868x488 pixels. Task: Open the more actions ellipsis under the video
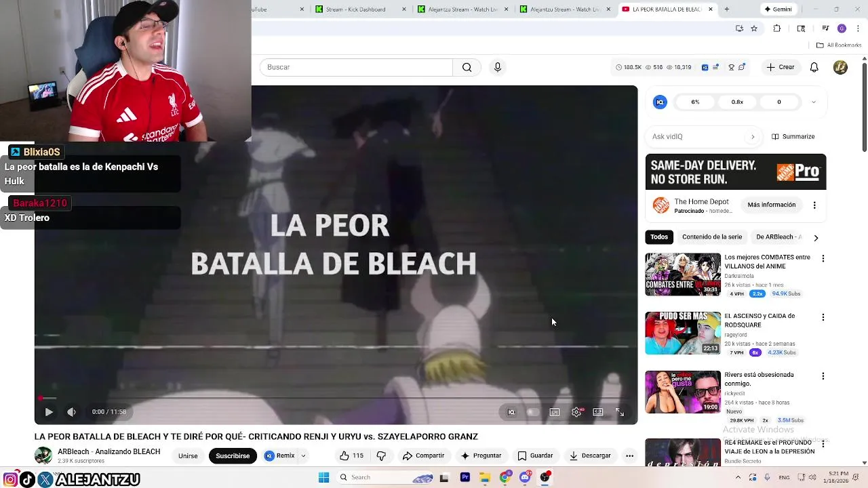click(629, 456)
